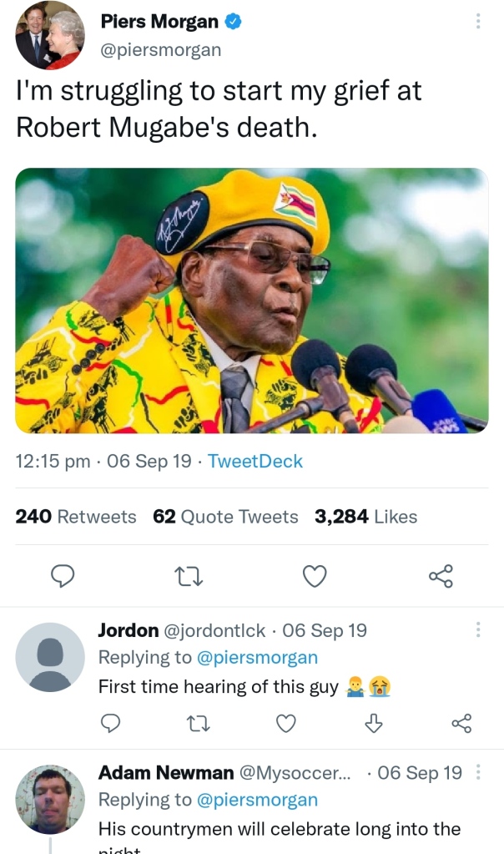
Task: Like the main Piers Morgan tweet
Action: pyautogui.click(x=314, y=575)
